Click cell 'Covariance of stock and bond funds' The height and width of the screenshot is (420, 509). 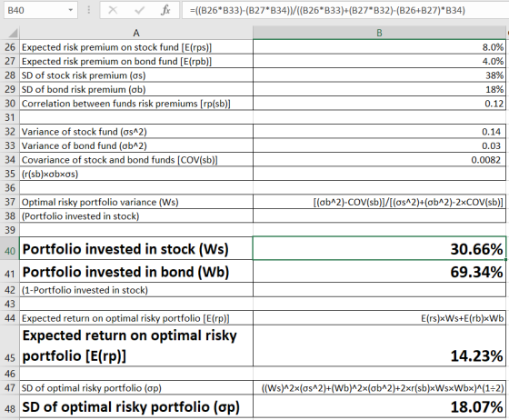[x=136, y=160]
